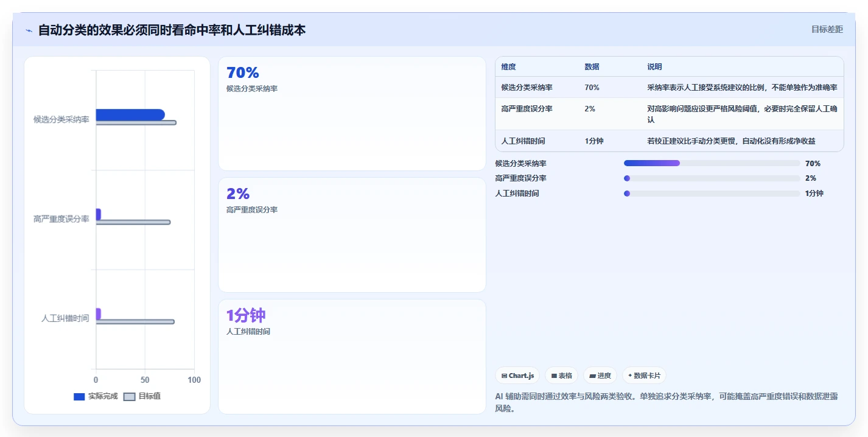Click the 进度 tag chip
Viewport: 868px width, 437px height.
pos(600,376)
